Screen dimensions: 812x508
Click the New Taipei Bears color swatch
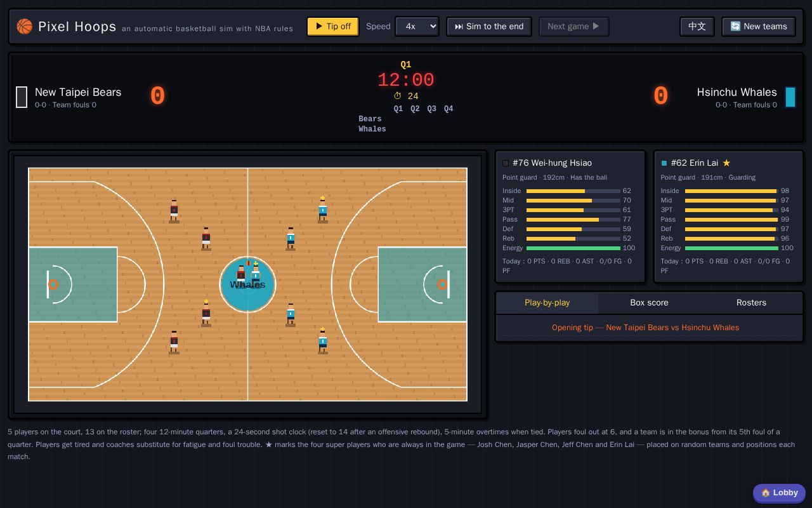coord(22,97)
